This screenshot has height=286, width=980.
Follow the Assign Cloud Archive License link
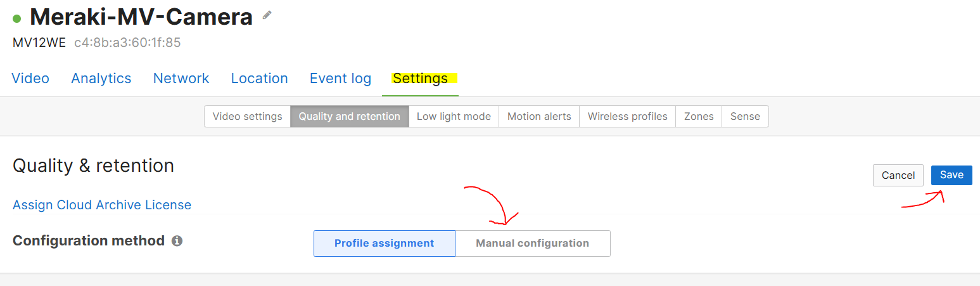102,205
